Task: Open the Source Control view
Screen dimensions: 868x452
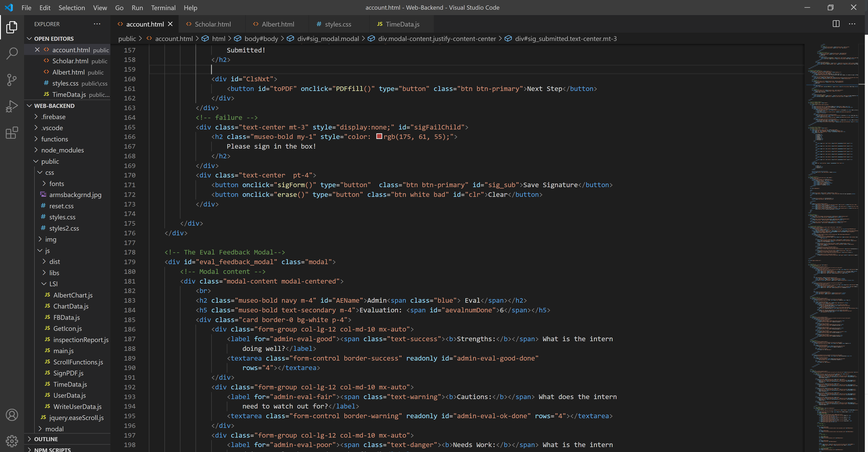Action: point(12,80)
